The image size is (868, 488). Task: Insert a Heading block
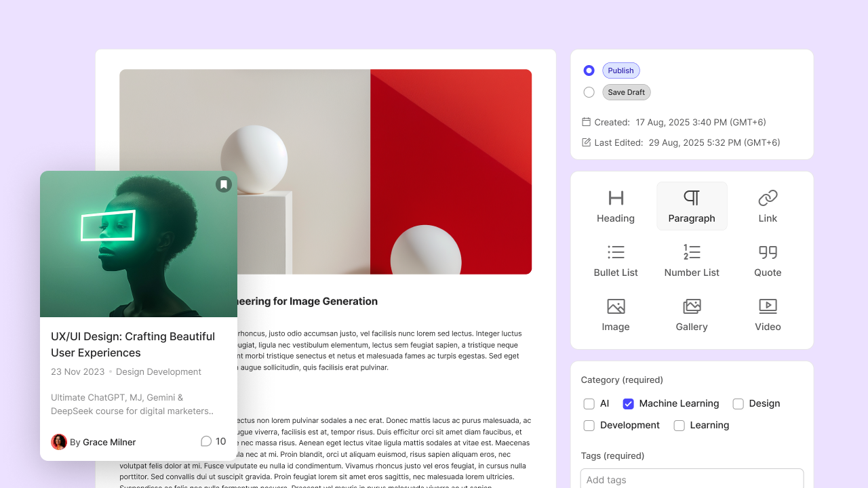[616, 205]
